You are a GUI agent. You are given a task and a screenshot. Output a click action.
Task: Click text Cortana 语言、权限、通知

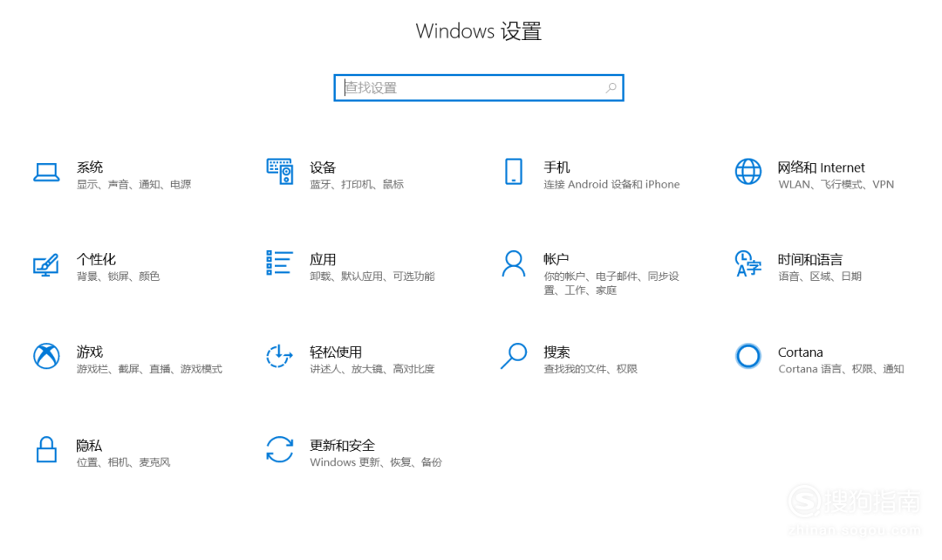[x=841, y=369]
